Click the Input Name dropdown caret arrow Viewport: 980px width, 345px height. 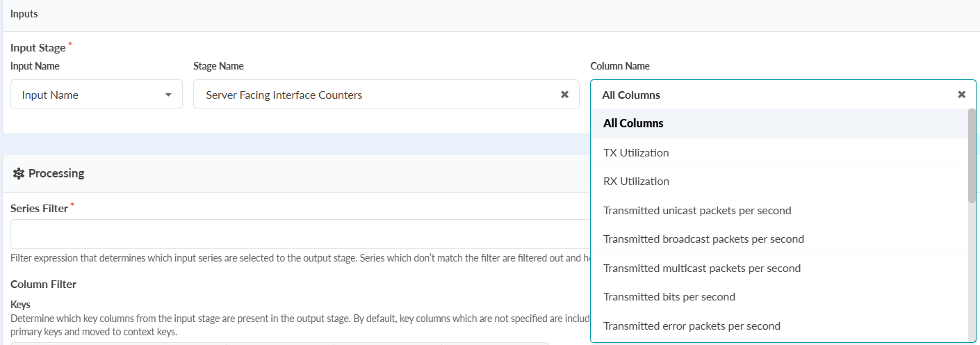tap(168, 95)
